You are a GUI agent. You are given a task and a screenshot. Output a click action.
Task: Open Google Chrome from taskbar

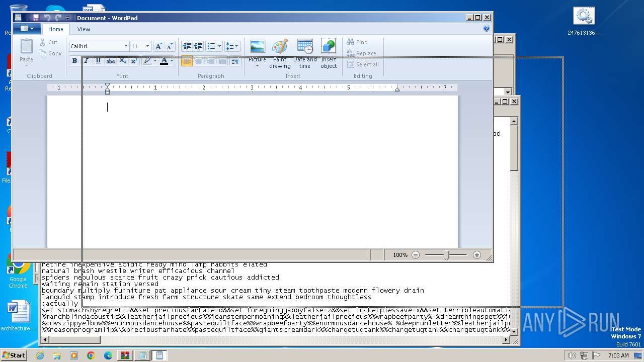(x=91, y=355)
